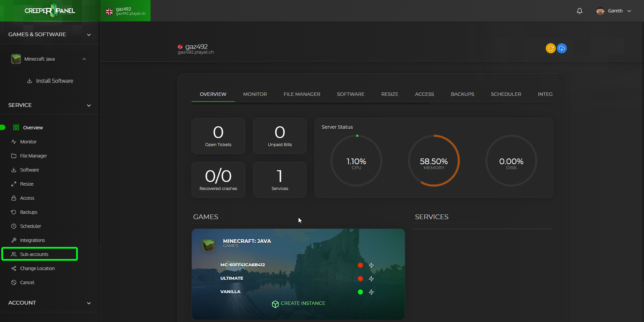Click the INTEG tab at the edge

(545, 94)
